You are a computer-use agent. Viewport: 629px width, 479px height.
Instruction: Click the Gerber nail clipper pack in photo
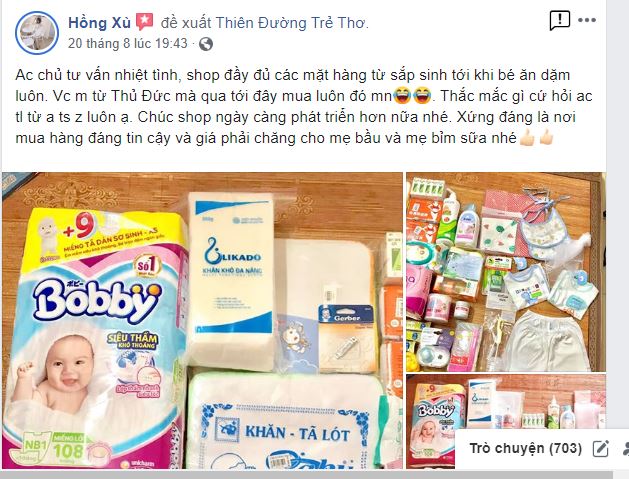coord(346,337)
